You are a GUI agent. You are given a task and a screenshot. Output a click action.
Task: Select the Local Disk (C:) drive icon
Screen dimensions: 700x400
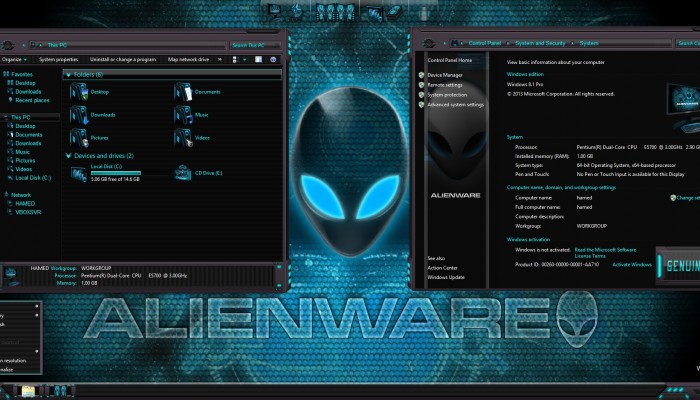click(x=79, y=174)
